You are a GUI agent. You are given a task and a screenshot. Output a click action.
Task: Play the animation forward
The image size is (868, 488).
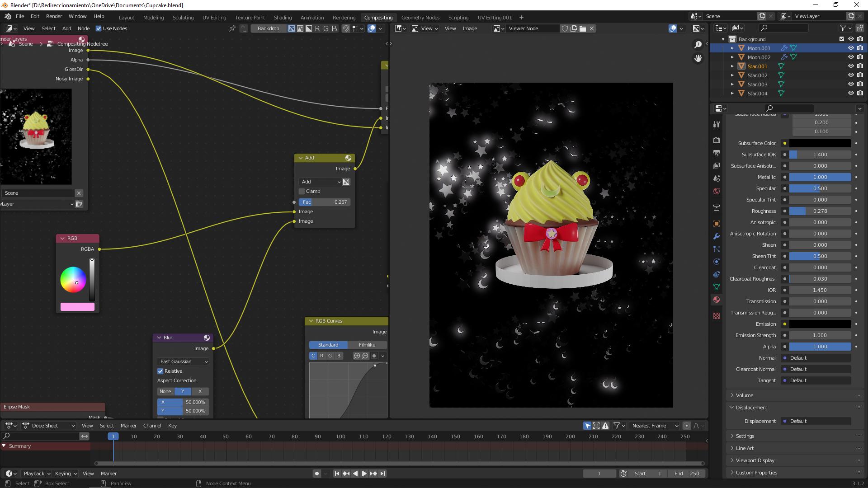tap(364, 474)
